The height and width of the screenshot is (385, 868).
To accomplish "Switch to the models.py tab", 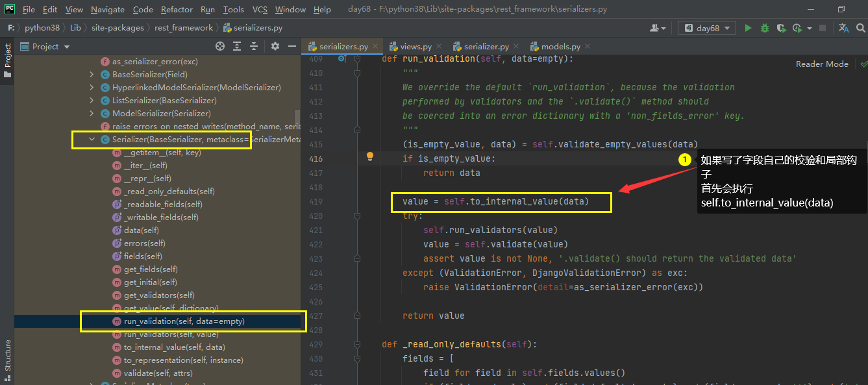I will (x=560, y=46).
